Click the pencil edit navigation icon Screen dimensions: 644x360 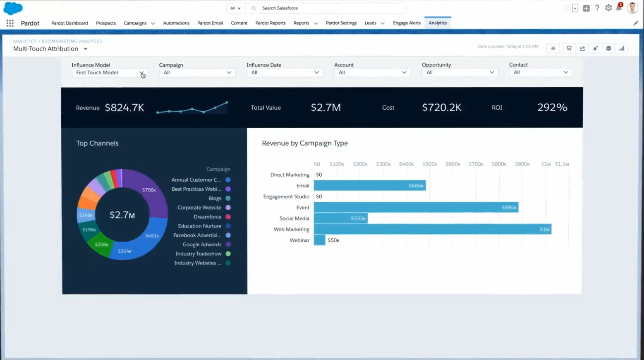point(636,23)
